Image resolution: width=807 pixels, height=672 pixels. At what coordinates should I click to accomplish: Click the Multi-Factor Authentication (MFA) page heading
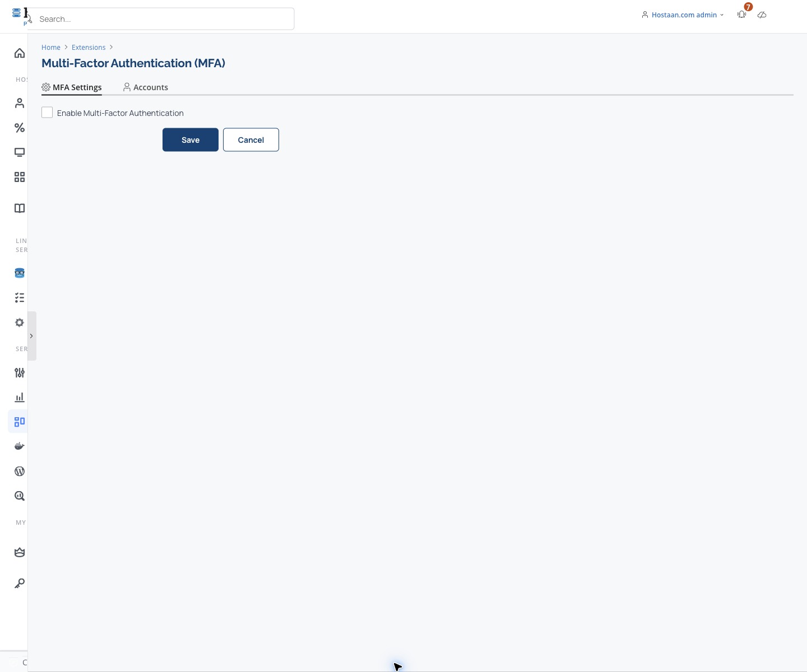(133, 63)
